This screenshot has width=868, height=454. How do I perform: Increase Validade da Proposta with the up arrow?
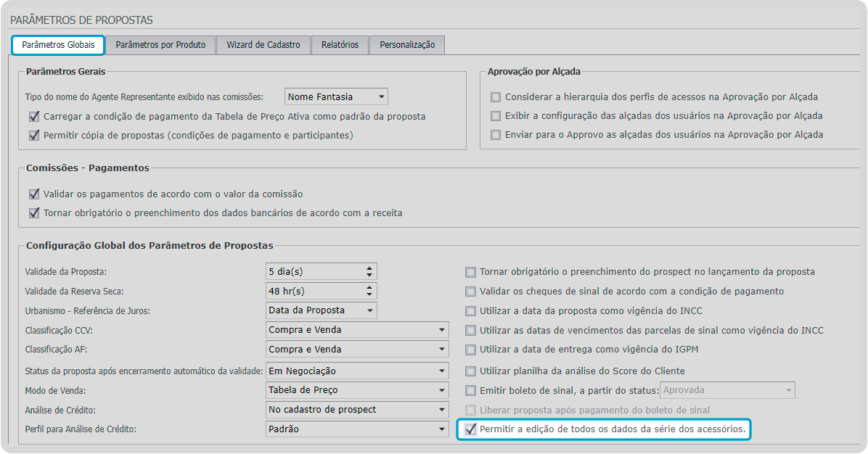pos(370,268)
